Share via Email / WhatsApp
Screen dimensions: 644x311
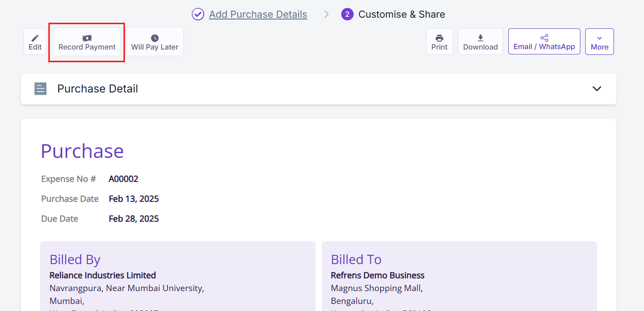(x=544, y=42)
